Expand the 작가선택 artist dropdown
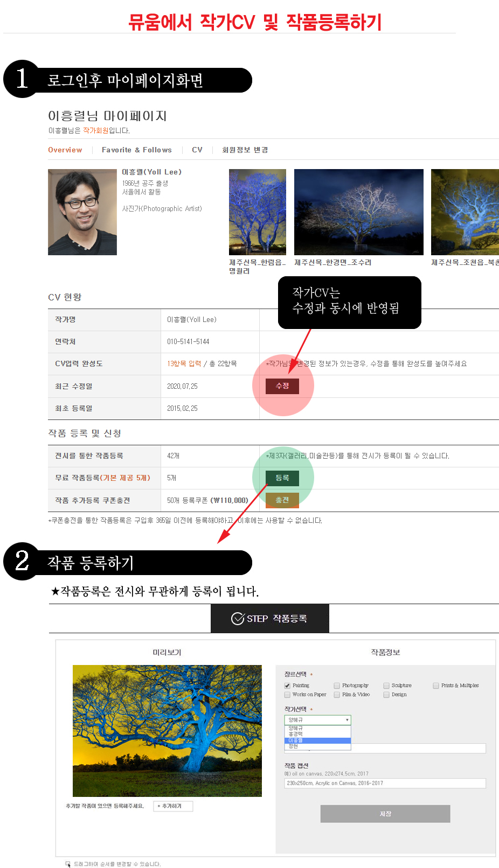This screenshot has width=499, height=868. [318, 720]
